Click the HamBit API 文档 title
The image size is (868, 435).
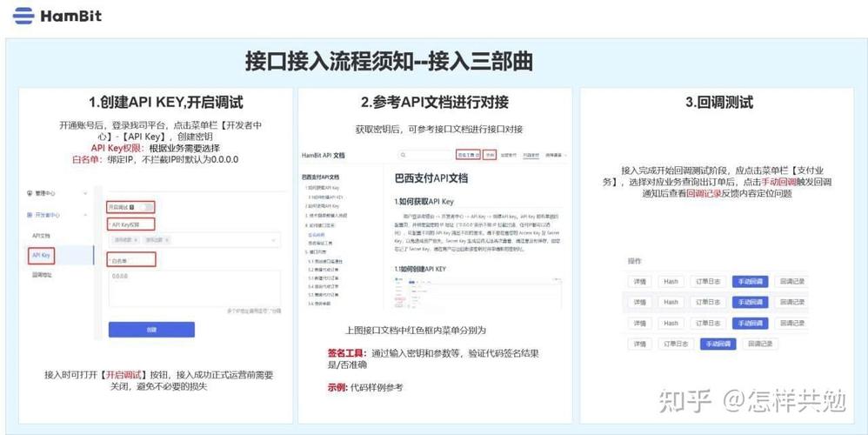tap(324, 156)
